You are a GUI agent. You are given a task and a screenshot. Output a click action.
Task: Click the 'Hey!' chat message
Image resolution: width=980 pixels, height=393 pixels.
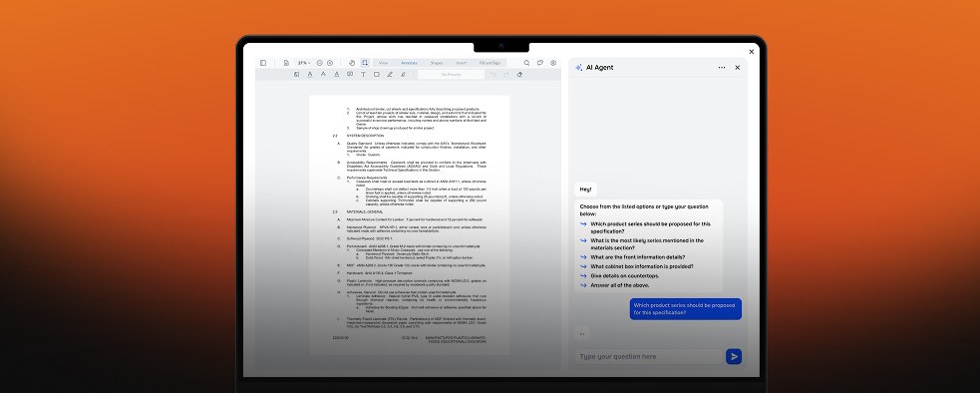point(585,189)
